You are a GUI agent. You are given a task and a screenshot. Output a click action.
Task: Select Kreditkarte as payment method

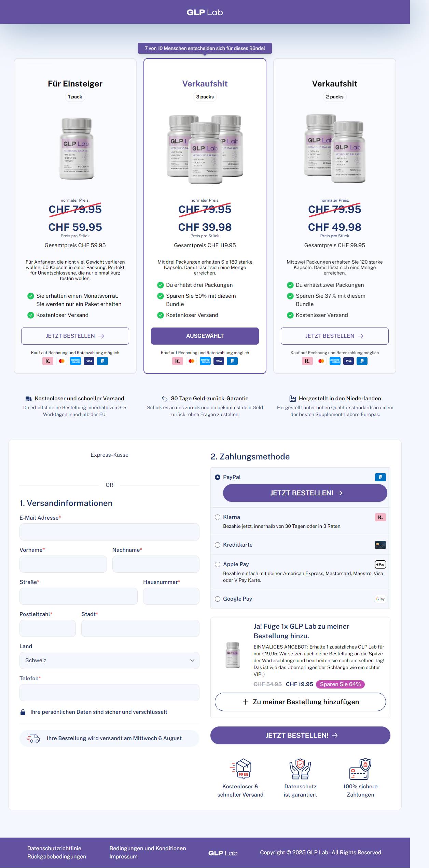tap(218, 545)
